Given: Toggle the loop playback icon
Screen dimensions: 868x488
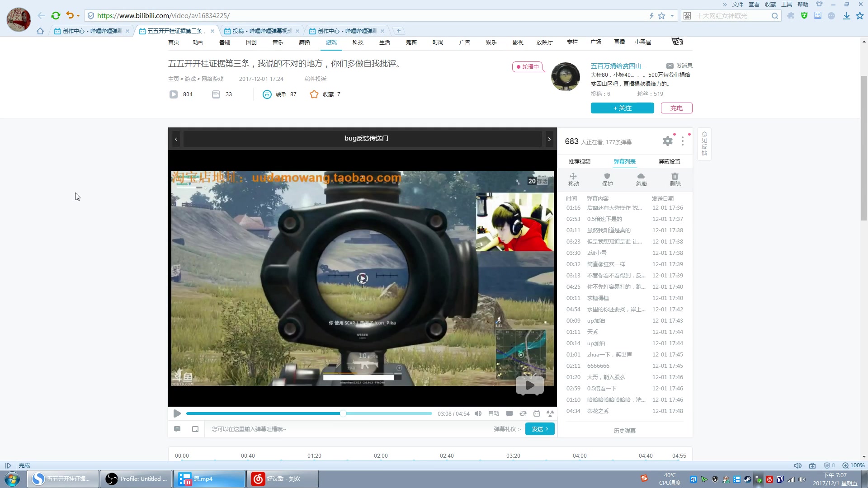Looking at the screenshot, I should tap(523, 413).
